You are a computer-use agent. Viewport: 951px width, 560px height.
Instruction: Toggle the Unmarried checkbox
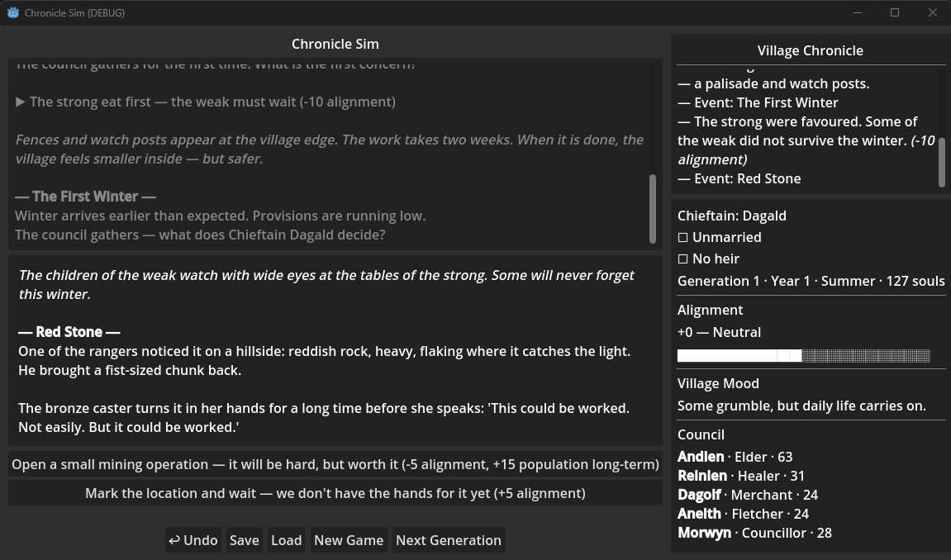683,238
